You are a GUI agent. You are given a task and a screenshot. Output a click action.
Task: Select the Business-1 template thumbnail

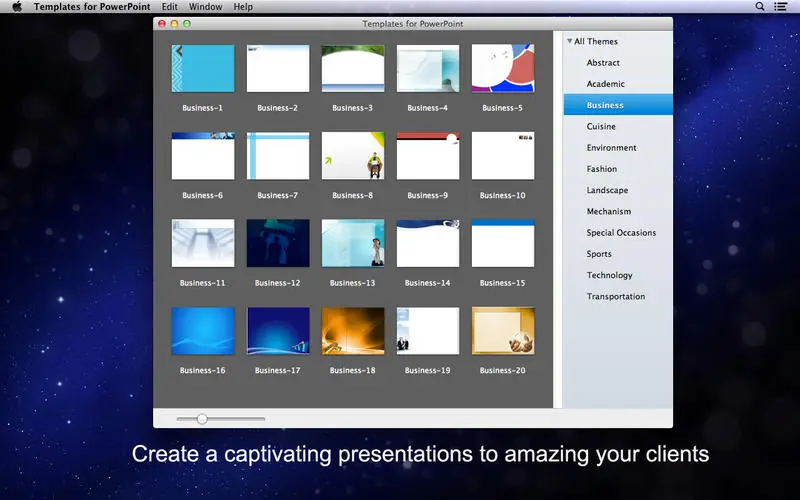[203, 68]
